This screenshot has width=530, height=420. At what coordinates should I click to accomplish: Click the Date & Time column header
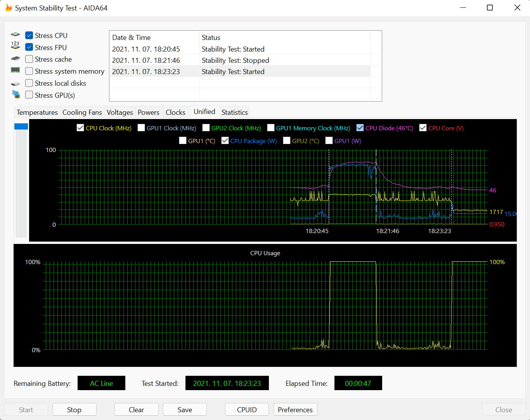tap(154, 37)
